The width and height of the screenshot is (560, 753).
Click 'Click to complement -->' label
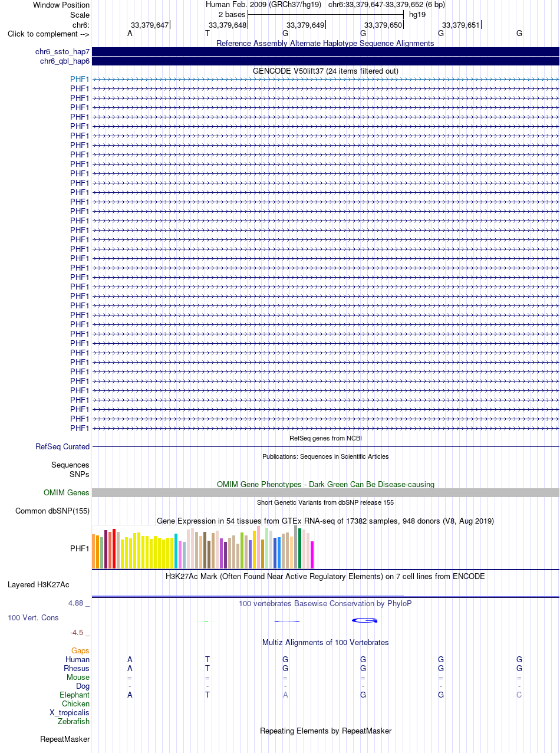48,34
